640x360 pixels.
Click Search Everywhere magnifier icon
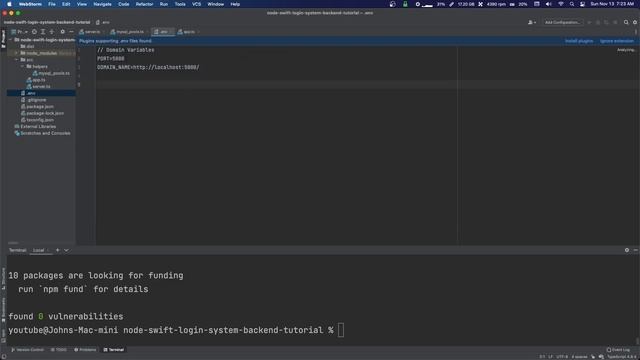(626, 22)
